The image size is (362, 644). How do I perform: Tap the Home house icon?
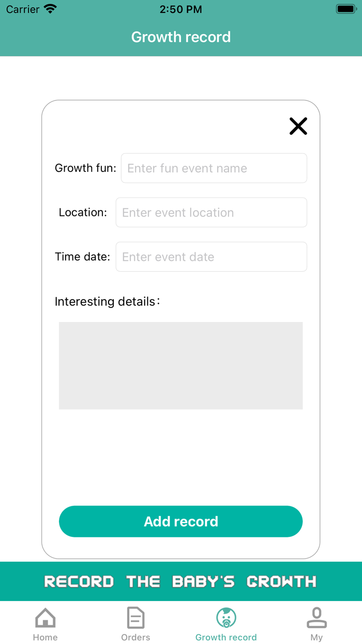pos(45,618)
